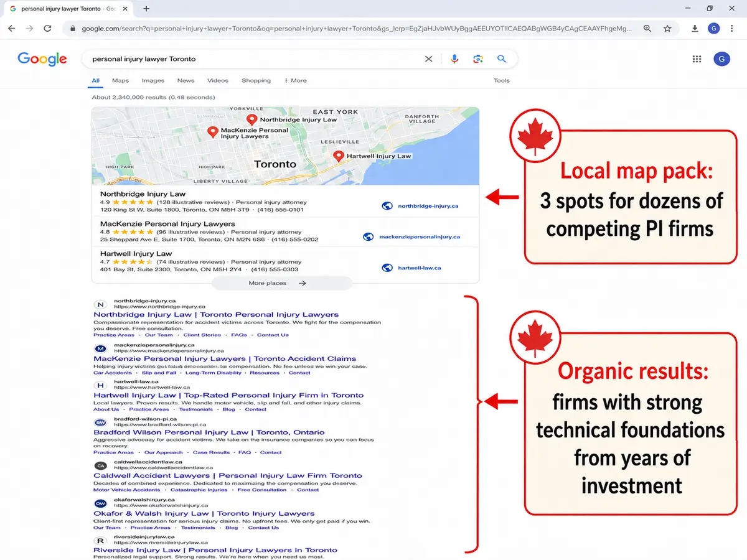
Task: Click the Catastrophic Injuries sitelink
Action: (199, 490)
